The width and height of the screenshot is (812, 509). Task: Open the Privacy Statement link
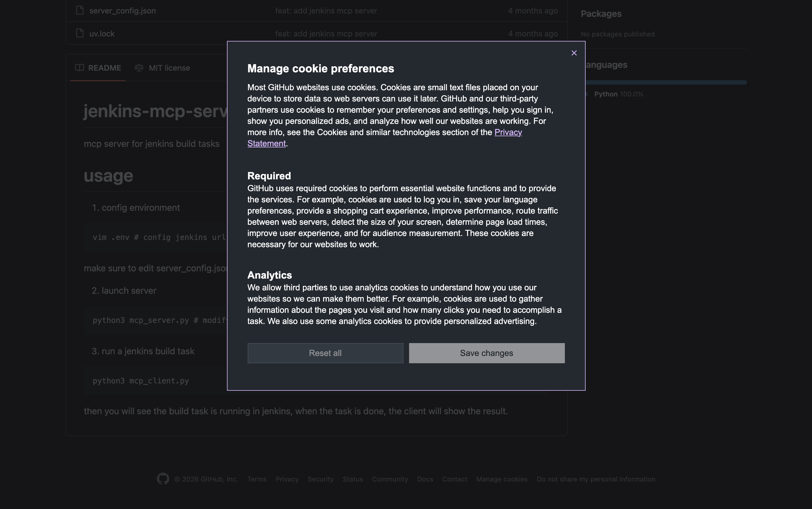[x=508, y=132]
